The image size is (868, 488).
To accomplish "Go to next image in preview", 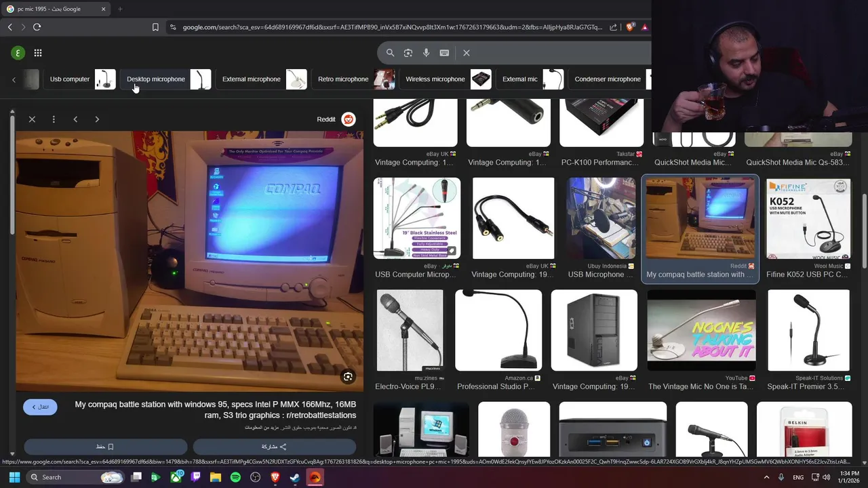I will click(x=97, y=119).
